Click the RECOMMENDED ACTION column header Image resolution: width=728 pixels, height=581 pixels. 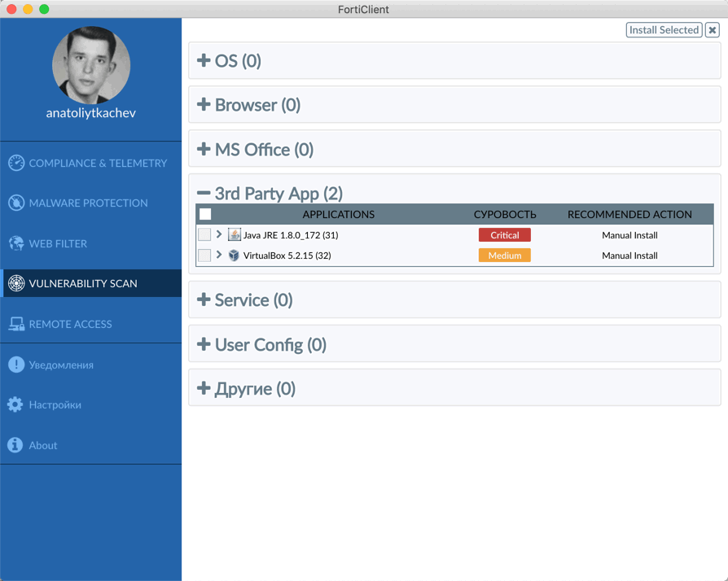pyautogui.click(x=629, y=214)
